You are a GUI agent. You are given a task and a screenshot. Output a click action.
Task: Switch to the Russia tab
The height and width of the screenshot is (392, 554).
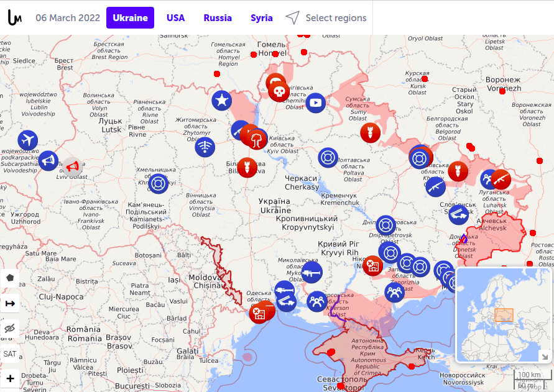tap(218, 17)
